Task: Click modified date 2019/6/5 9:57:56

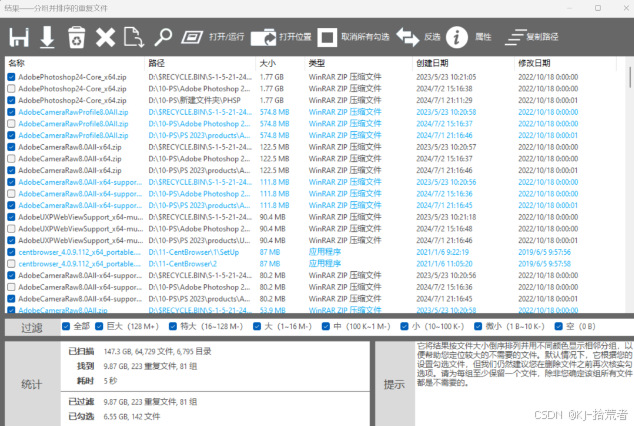Action: pos(544,252)
